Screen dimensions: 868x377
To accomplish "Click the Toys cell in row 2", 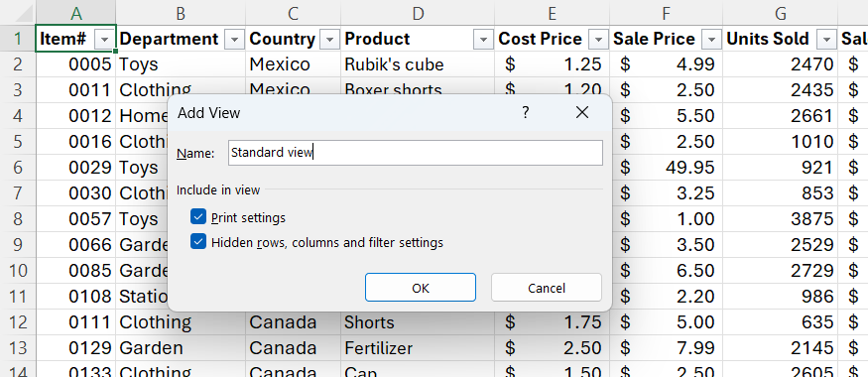I will coord(181,64).
